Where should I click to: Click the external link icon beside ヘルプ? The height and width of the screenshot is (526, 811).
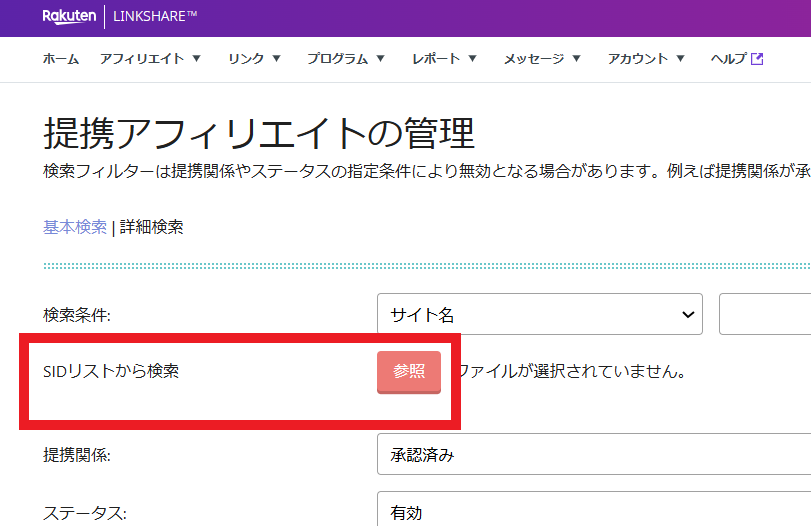[757, 59]
